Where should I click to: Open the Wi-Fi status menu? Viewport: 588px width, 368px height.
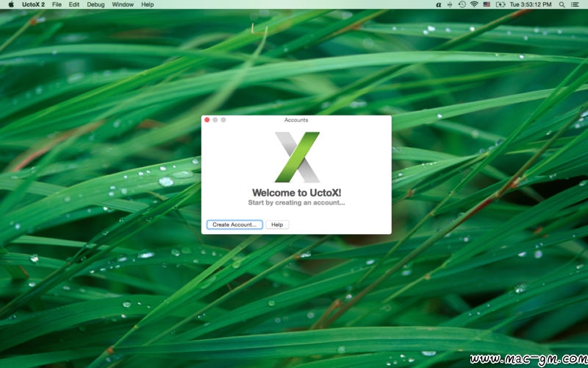point(474,4)
